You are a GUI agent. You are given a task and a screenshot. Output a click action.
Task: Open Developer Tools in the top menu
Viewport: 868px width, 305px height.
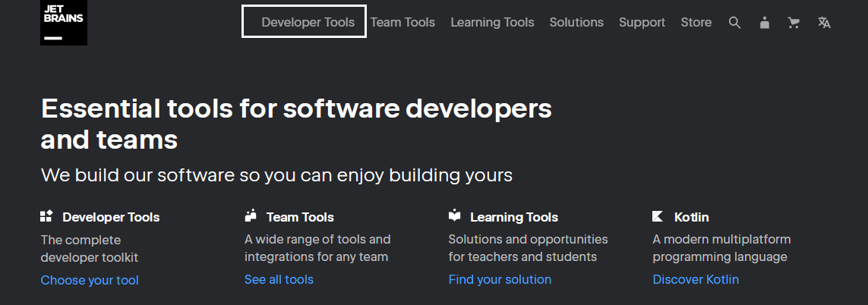click(x=308, y=22)
